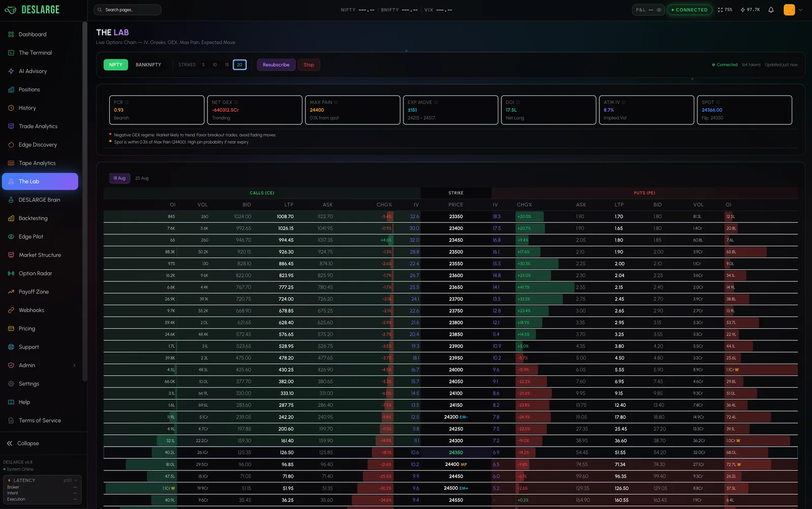Switch to 25 Aug expiry tab
This screenshot has height=509, width=812.
point(142,178)
